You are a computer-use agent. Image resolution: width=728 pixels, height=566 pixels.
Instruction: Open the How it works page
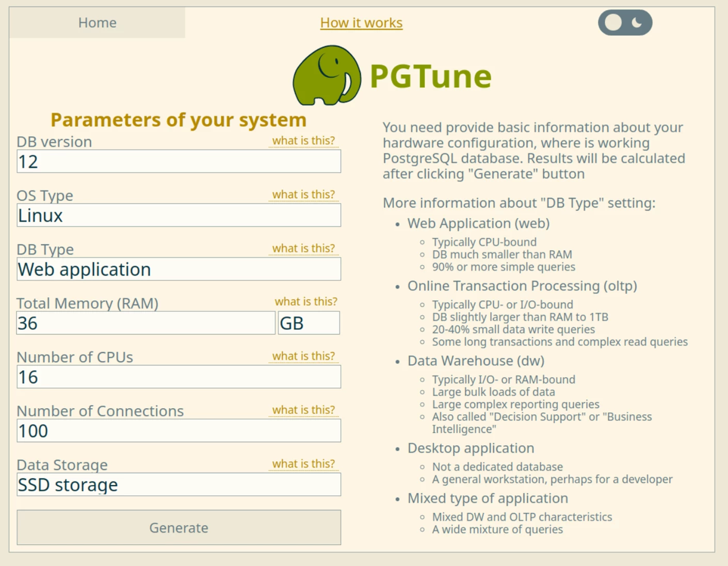click(x=361, y=23)
